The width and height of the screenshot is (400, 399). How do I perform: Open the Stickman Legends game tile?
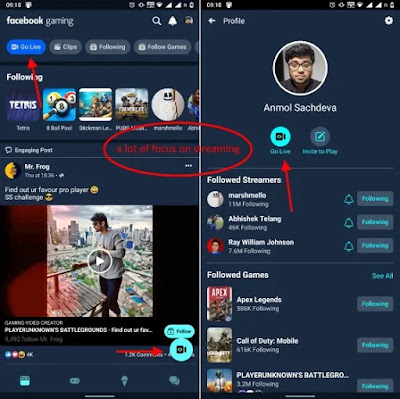[95, 105]
